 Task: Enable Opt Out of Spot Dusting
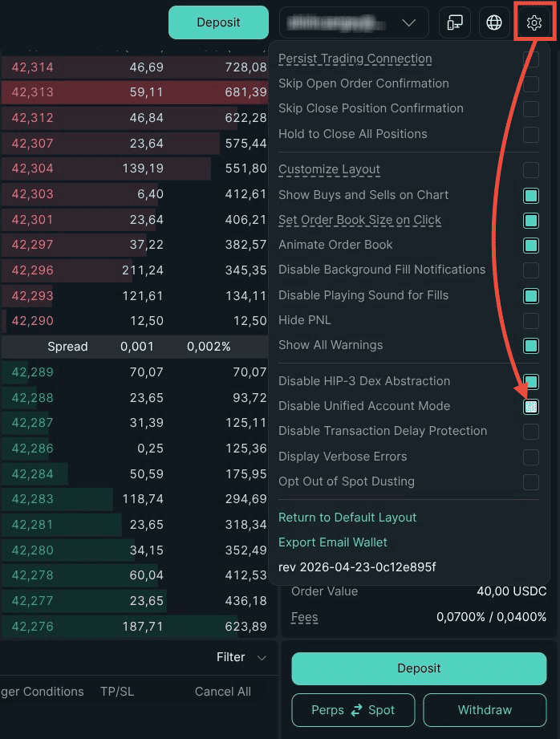(531, 481)
